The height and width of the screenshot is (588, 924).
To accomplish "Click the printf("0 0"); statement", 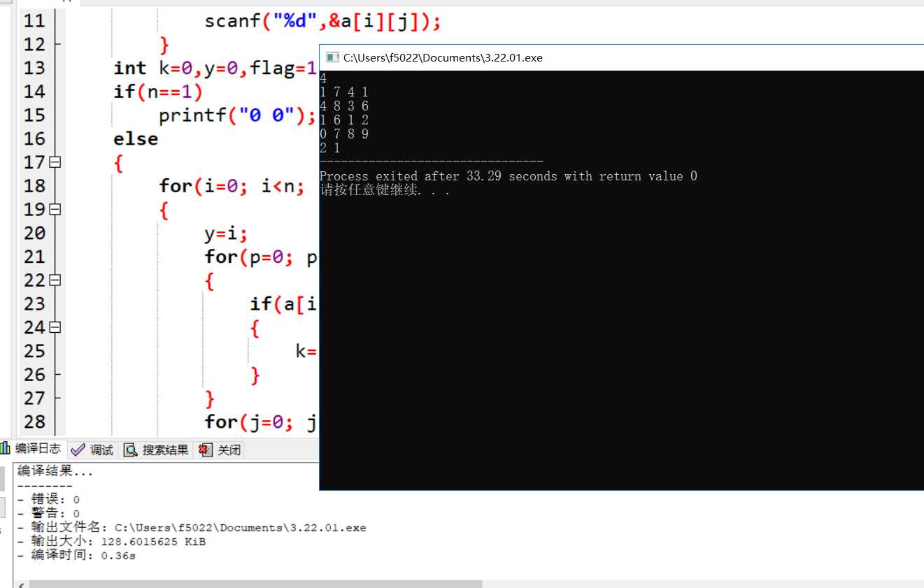I will 238,115.
